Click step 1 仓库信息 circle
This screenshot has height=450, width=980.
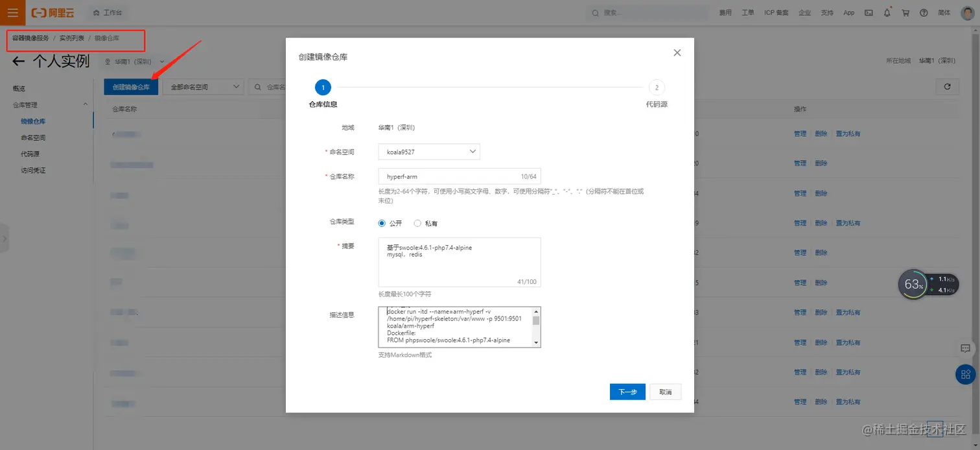click(x=323, y=87)
